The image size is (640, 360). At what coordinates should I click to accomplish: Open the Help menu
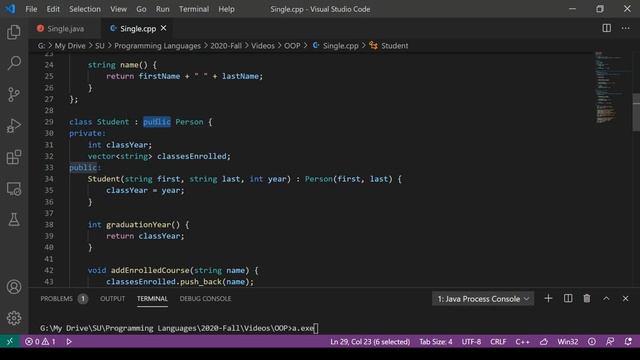[226, 9]
